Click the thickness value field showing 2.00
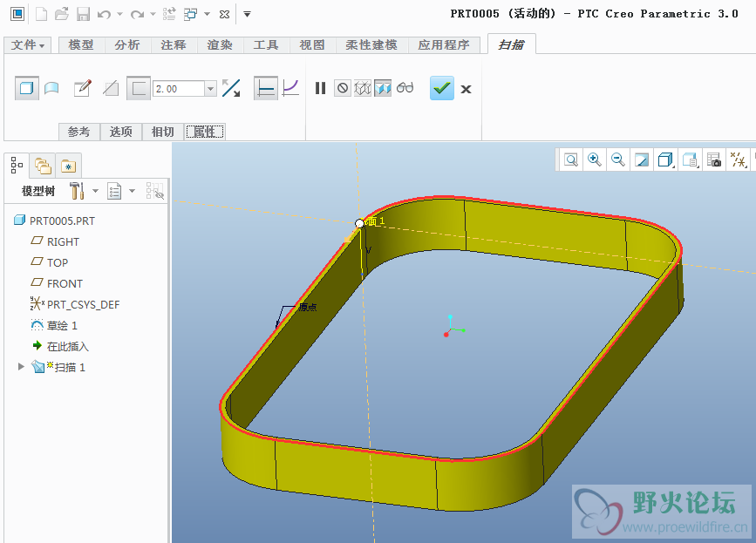Image resolution: width=756 pixels, height=543 pixels. tap(179, 89)
